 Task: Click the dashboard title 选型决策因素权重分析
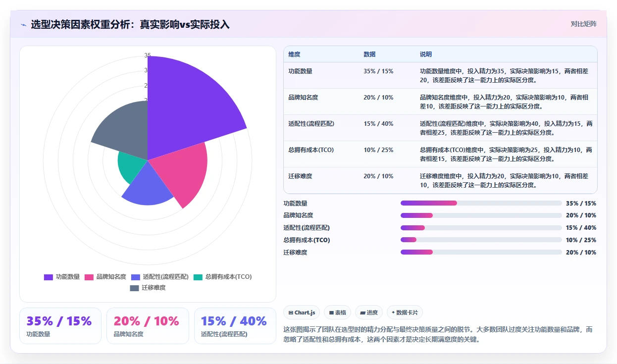130,24
